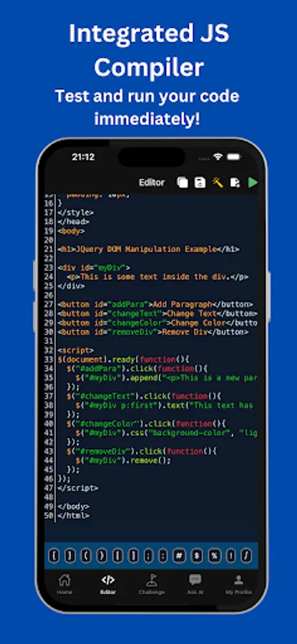Tap the "#myDiv p:first" text line
This screenshot has height=644, width=297.
(166, 406)
